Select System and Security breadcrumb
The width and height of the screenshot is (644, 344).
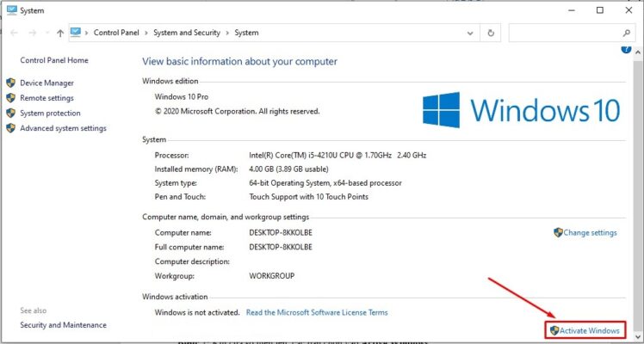[187, 33]
